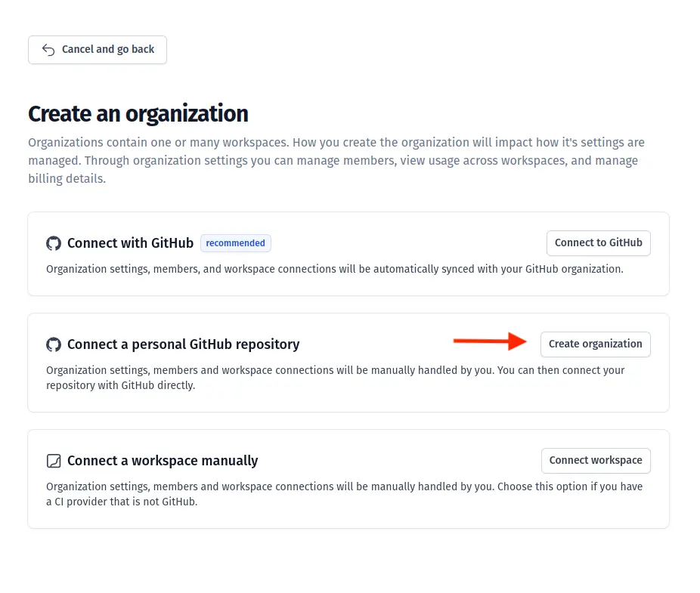Click the workspace icon beside Connect a workspace manually
700x593 pixels.
(53, 461)
